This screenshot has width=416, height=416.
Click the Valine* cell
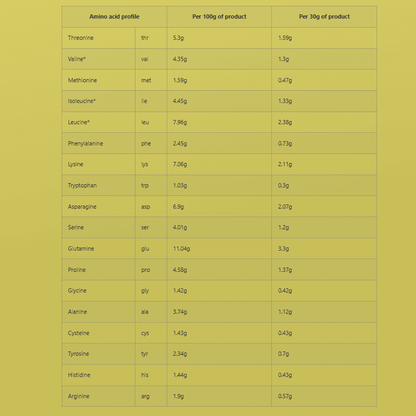point(98,59)
